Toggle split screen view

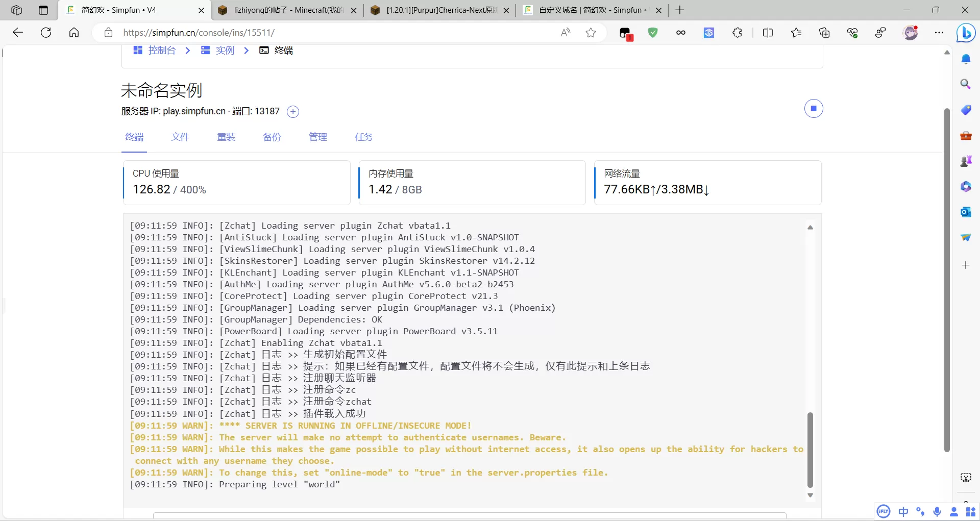[x=768, y=33]
